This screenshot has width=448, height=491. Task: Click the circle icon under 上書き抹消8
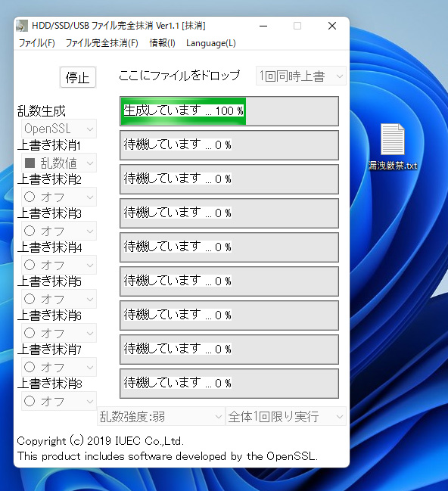pos(30,401)
